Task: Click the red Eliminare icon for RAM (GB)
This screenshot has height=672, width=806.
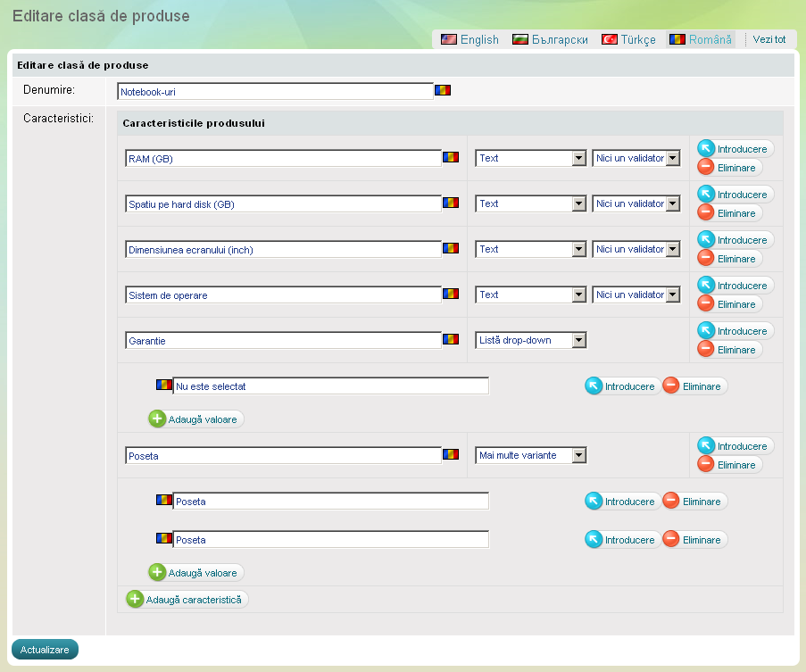Action: coord(706,167)
